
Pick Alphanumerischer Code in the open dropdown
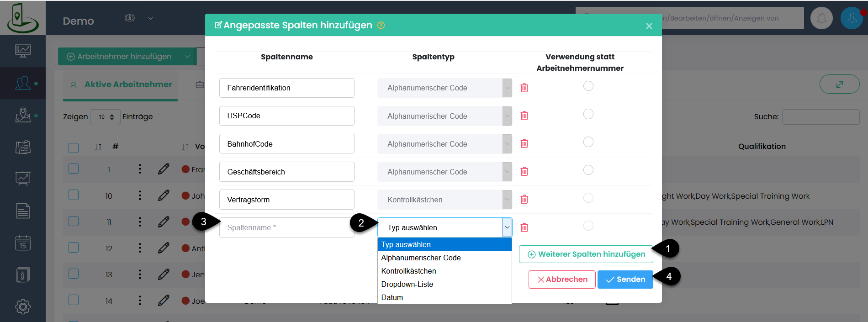point(421,258)
